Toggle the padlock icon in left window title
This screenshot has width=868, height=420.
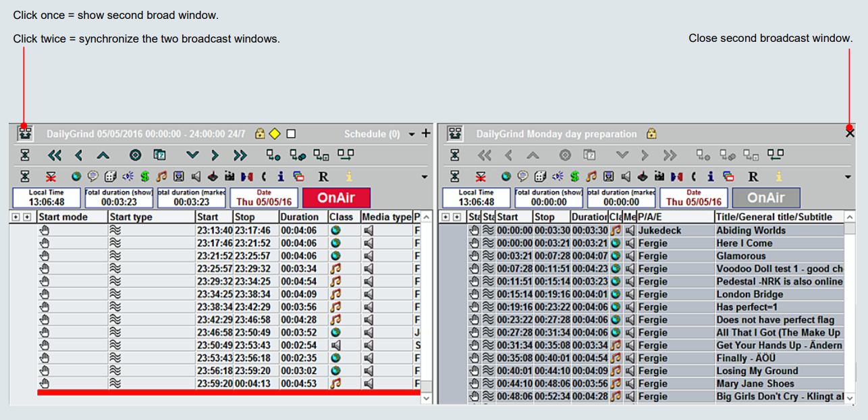[260, 134]
